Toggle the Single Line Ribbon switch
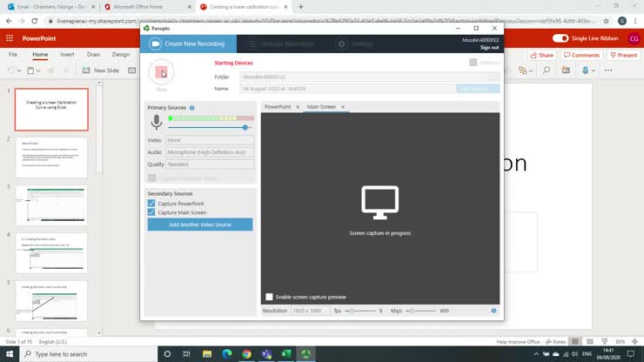The height and width of the screenshot is (362, 644). point(560,38)
